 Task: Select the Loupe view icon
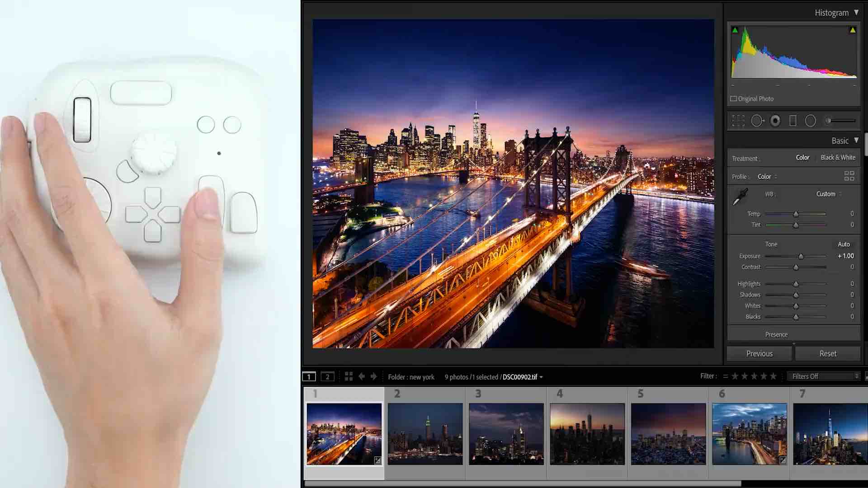[x=309, y=376]
